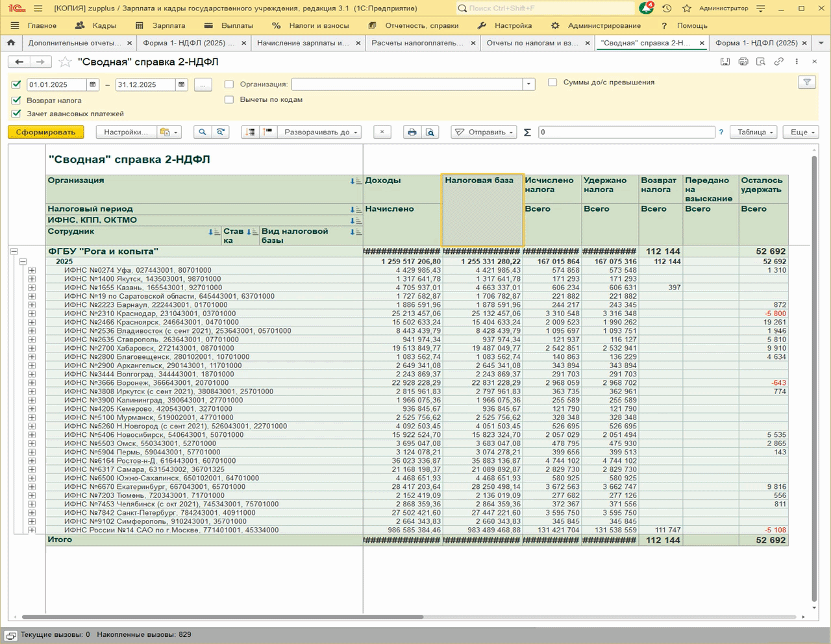Open the Разворачивать до dropdown
This screenshot has width=831, height=644.
[321, 132]
